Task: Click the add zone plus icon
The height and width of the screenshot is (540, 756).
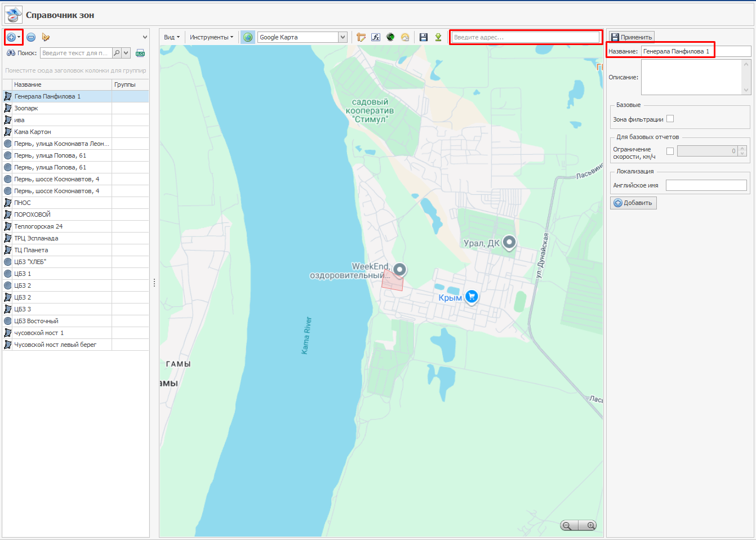Action: [11, 37]
